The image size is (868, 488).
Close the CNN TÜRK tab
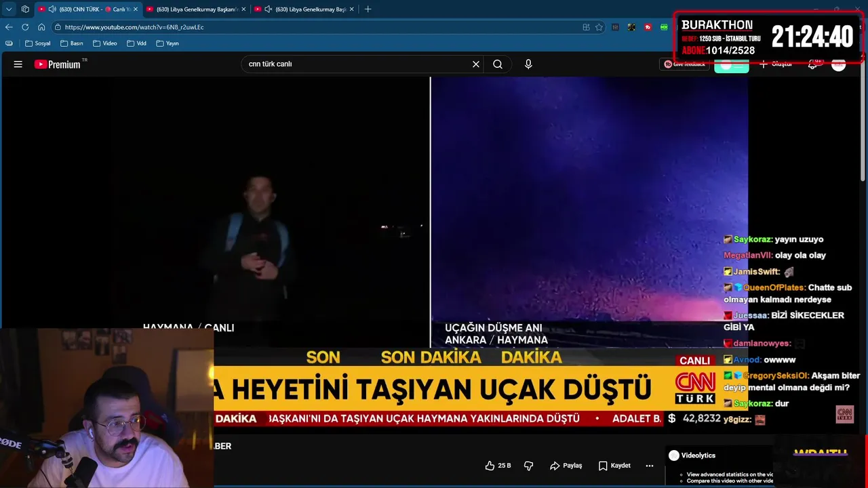pyautogui.click(x=136, y=9)
